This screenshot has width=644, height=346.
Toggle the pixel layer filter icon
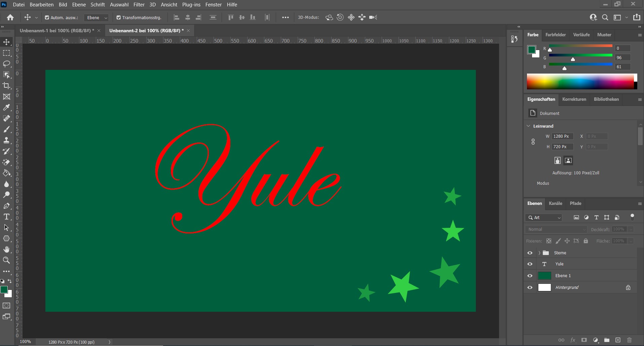click(576, 218)
